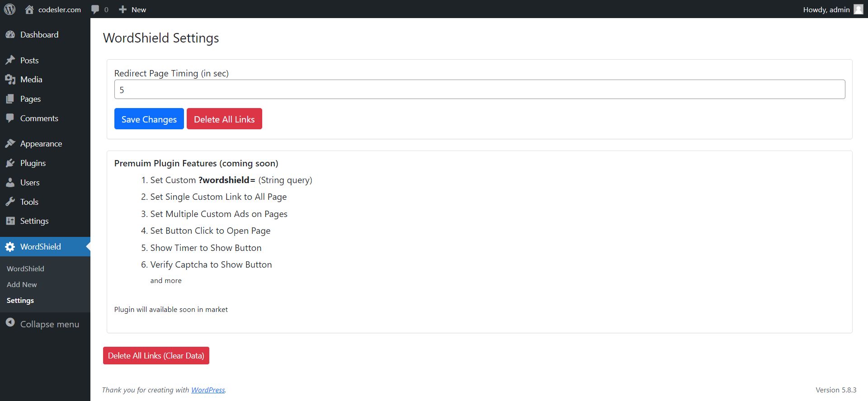
Task: Focus the Redirect Page Timing input field
Action: pos(480,90)
